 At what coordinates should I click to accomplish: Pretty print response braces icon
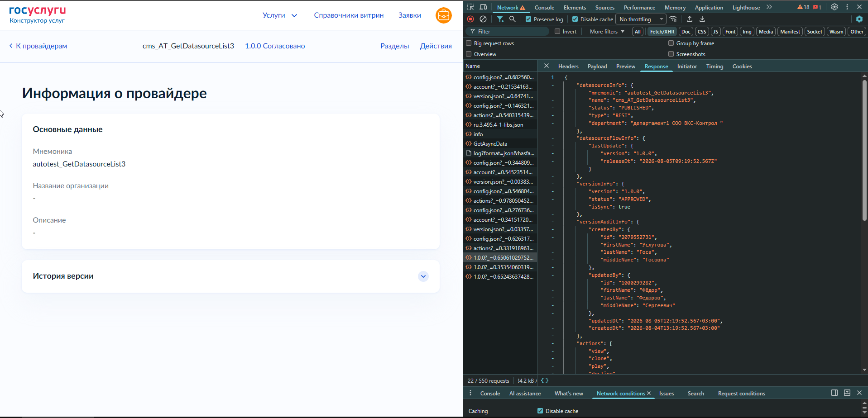click(545, 380)
